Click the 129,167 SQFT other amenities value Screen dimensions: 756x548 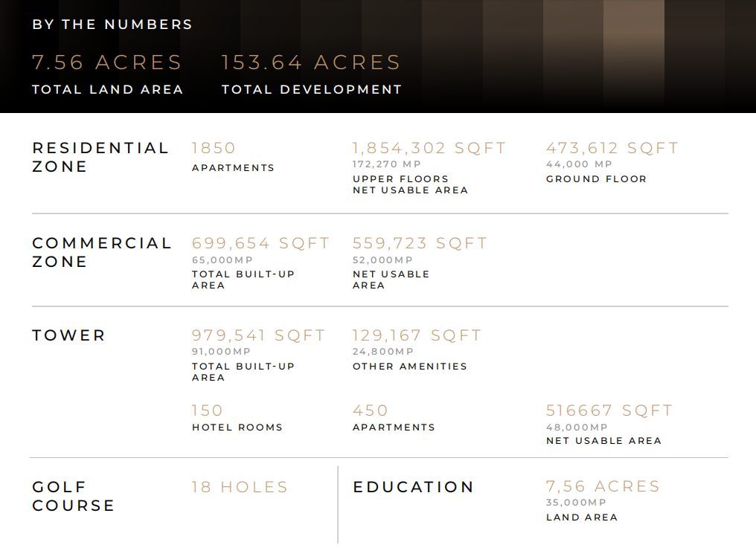417,336
